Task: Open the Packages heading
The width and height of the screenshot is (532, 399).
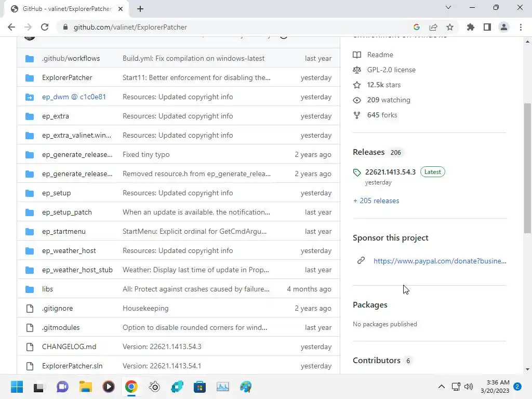Action: coord(370,305)
